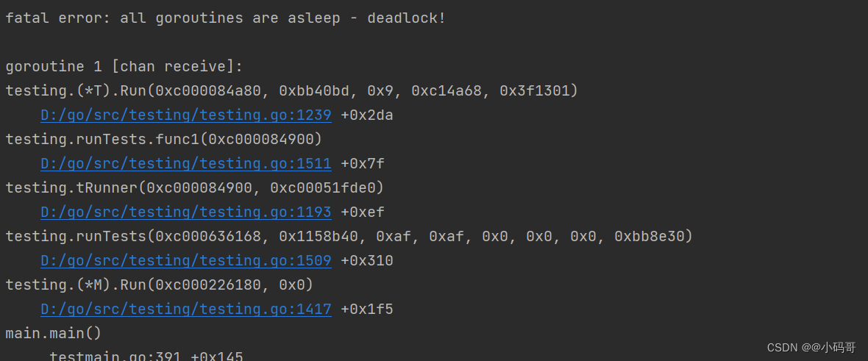This screenshot has width=868, height=361.
Task: Jump to the testing.go:1509 link
Action: [x=185, y=261]
